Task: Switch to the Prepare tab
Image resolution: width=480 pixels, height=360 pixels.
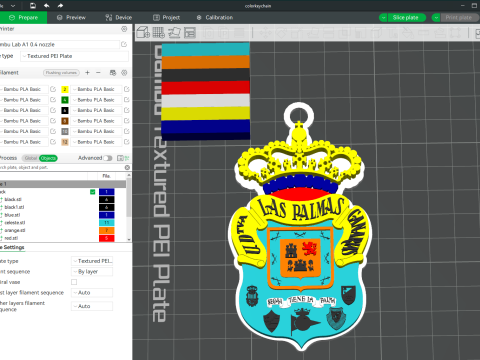Action: (23, 17)
